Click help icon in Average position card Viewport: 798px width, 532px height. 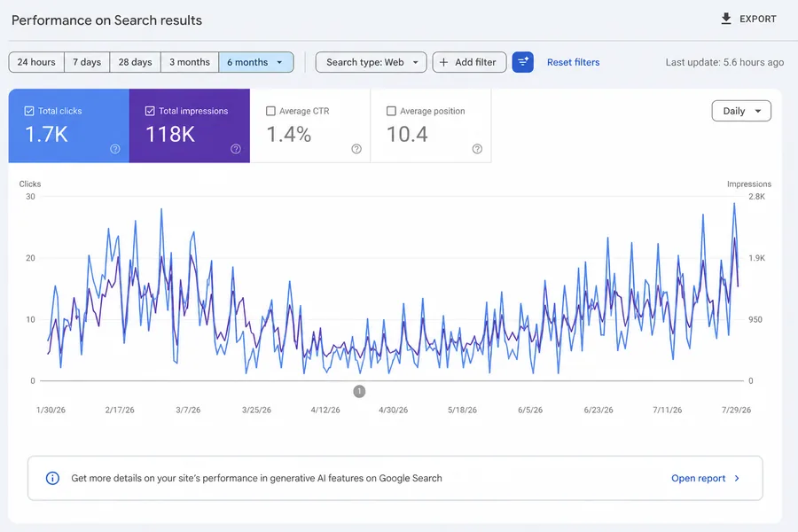pos(477,149)
